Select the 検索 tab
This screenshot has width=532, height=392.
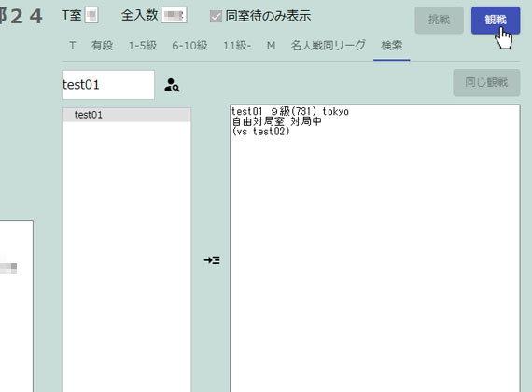click(x=392, y=46)
